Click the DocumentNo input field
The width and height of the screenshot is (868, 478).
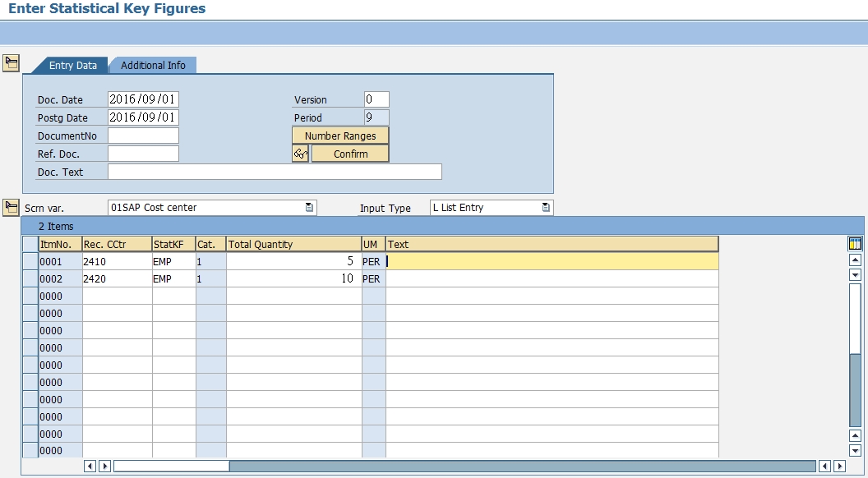click(143, 135)
